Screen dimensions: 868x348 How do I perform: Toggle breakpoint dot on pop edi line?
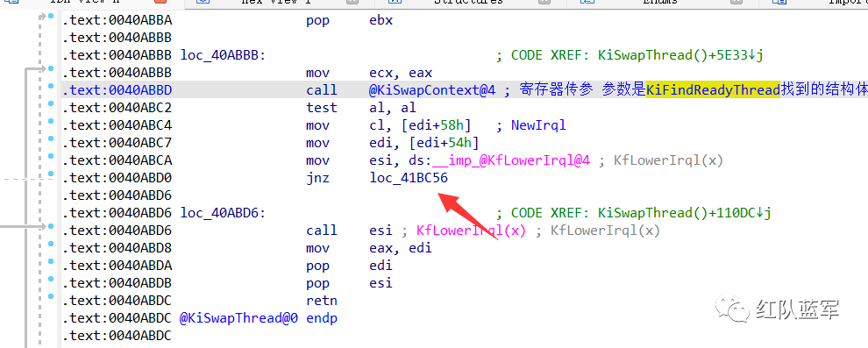click(x=51, y=262)
